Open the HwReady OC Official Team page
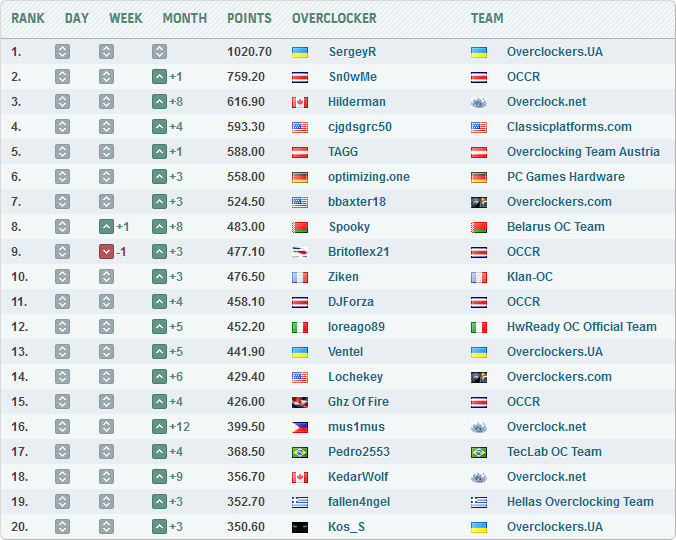Viewport: 676px width, 540px height. pos(582,327)
